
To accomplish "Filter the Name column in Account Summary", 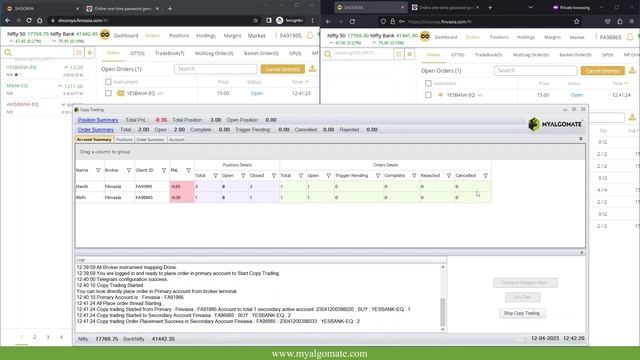I will [98, 170].
